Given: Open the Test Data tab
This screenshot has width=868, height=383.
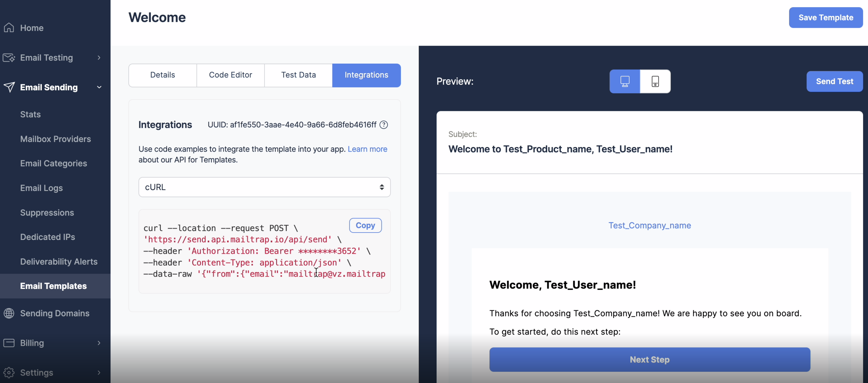Looking at the screenshot, I should click(298, 75).
